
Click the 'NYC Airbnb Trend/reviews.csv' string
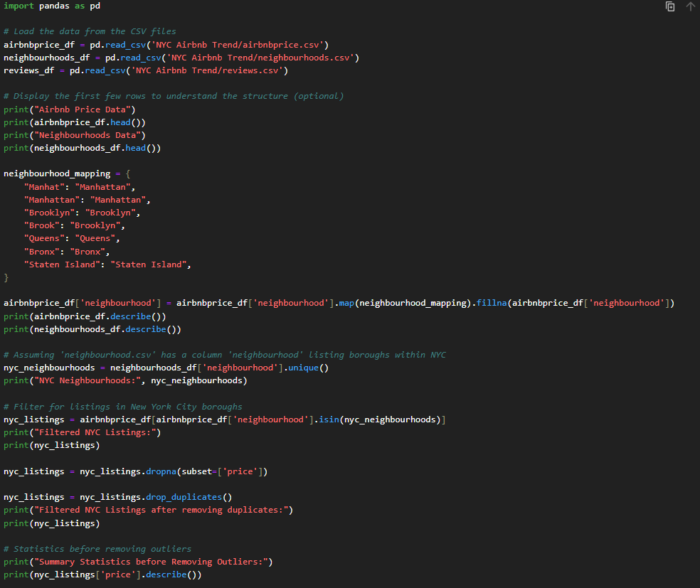coord(207,70)
